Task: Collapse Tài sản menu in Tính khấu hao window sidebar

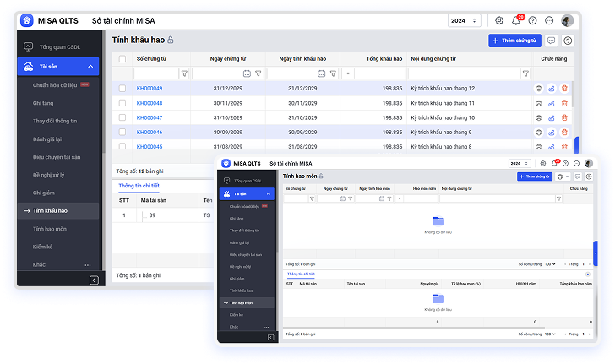Action: pos(90,66)
